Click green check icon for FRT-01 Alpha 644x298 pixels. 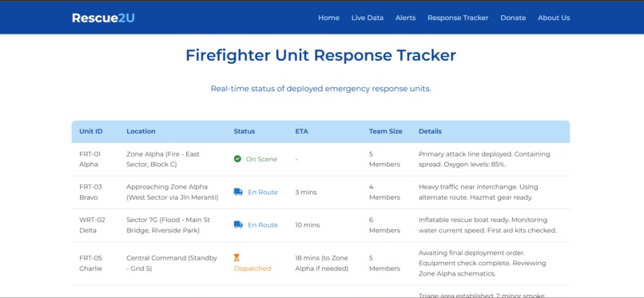click(x=237, y=159)
